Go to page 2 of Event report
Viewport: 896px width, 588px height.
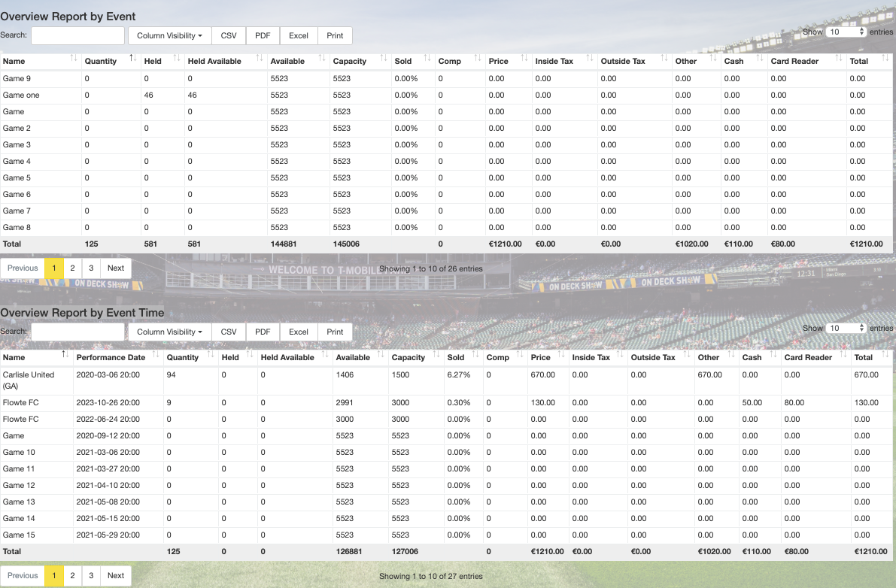coord(72,268)
